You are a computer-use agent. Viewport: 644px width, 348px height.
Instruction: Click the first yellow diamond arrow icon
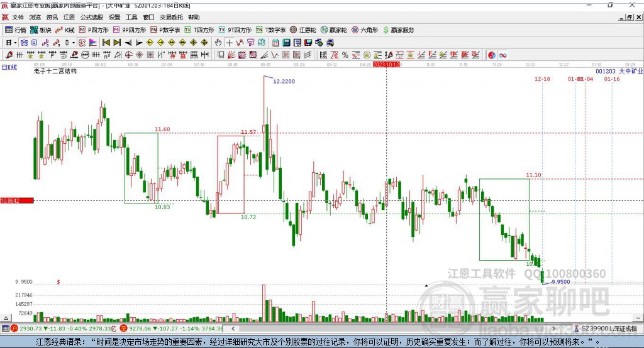(x=150, y=43)
